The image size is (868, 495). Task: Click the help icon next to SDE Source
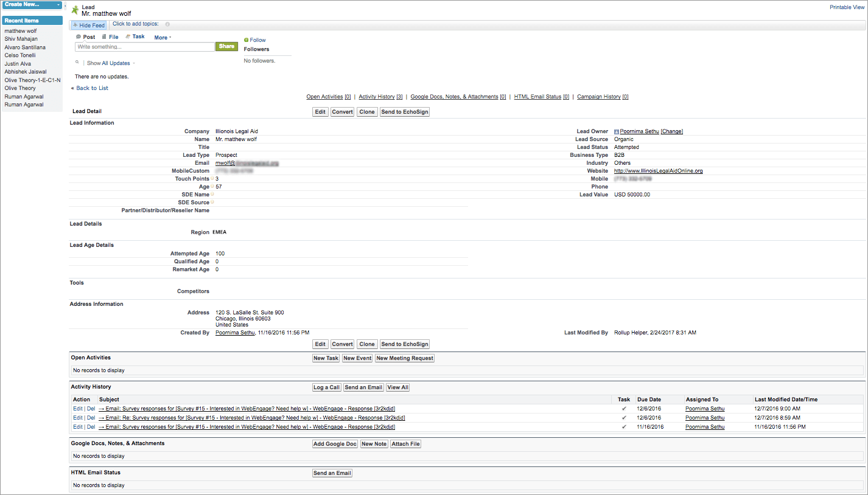[212, 202]
